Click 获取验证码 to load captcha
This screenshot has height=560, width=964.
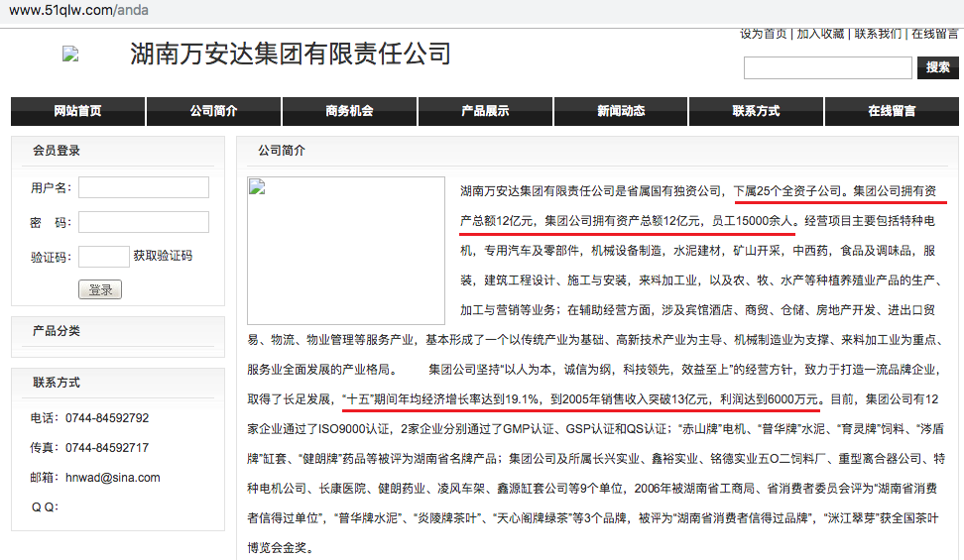pyautogui.click(x=163, y=256)
